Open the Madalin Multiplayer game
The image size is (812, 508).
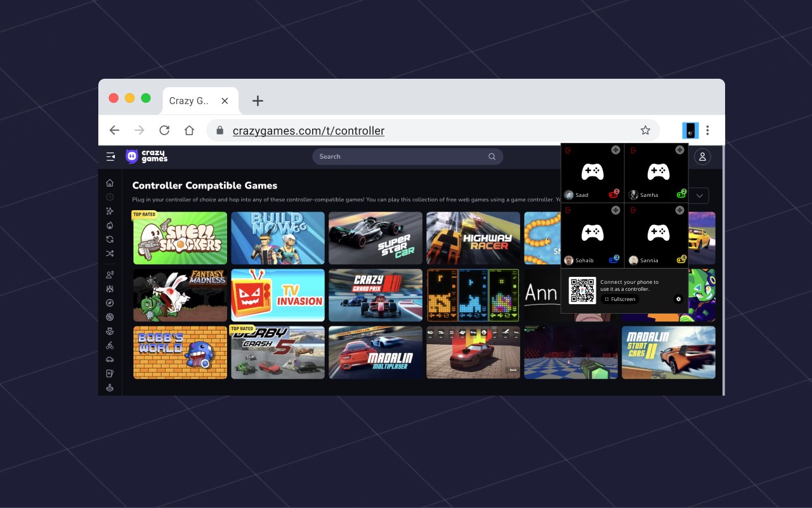point(376,352)
